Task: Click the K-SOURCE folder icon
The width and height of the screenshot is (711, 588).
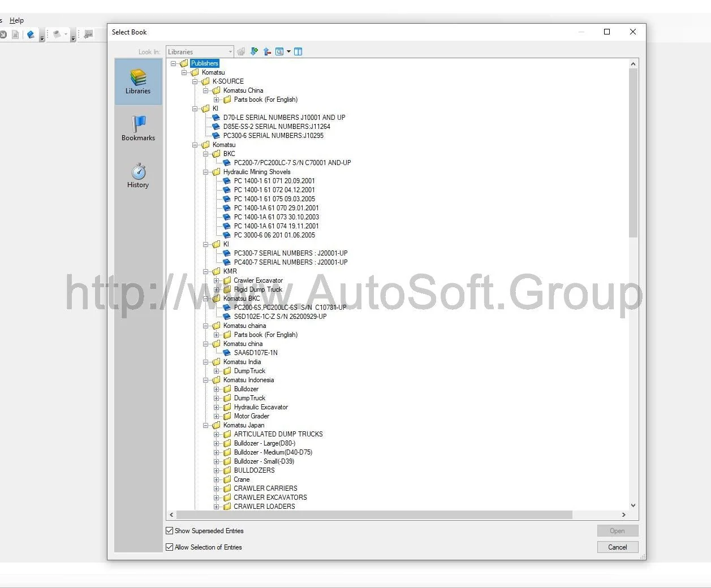Action: point(205,81)
